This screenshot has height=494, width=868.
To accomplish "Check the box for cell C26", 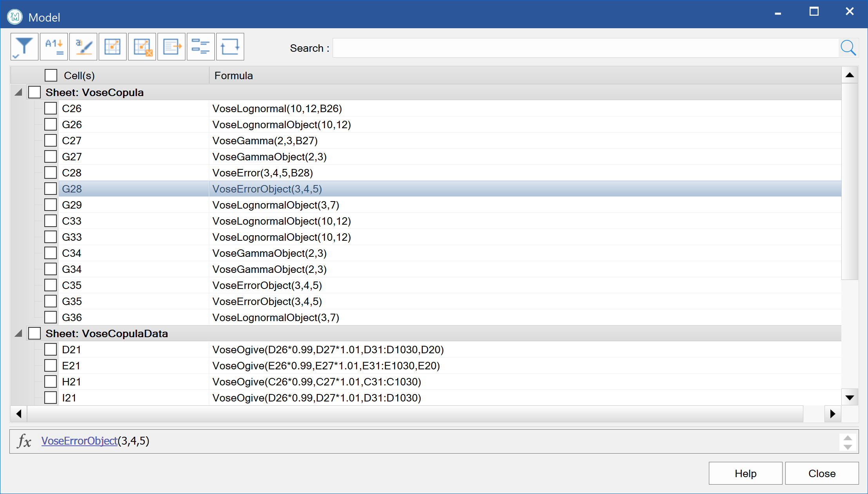I will click(51, 108).
